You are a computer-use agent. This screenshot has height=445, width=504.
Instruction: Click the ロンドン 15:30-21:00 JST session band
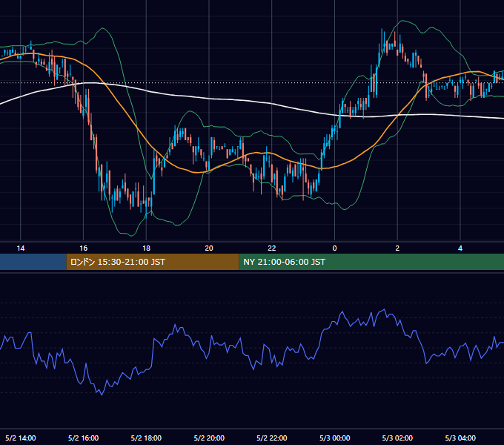click(x=153, y=262)
